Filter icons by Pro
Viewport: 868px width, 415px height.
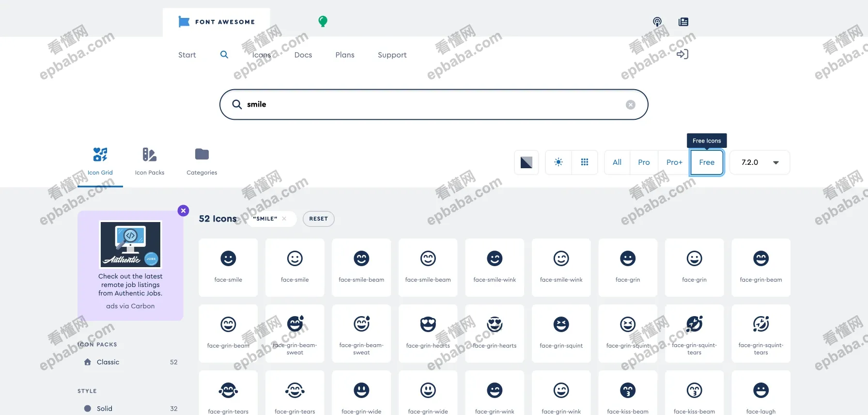click(x=644, y=162)
